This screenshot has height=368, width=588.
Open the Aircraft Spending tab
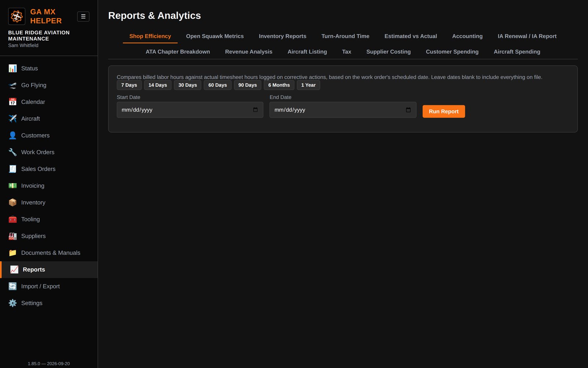(x=517, y=52)
